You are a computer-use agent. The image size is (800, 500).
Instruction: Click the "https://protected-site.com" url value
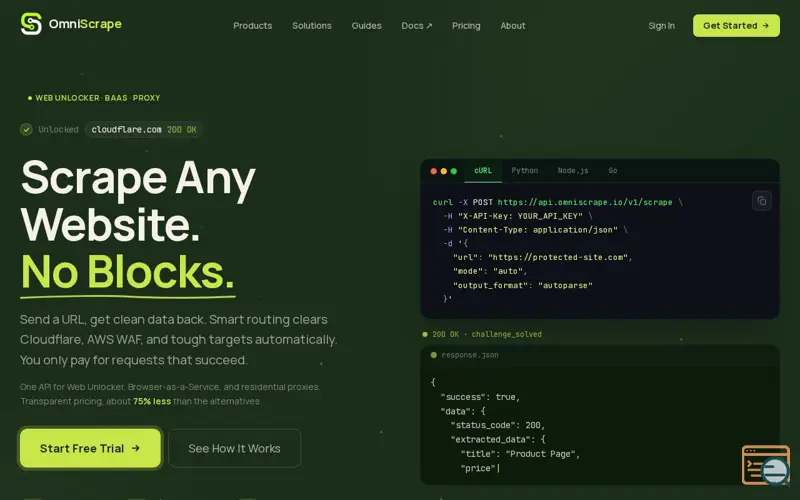tap(558, 258)
